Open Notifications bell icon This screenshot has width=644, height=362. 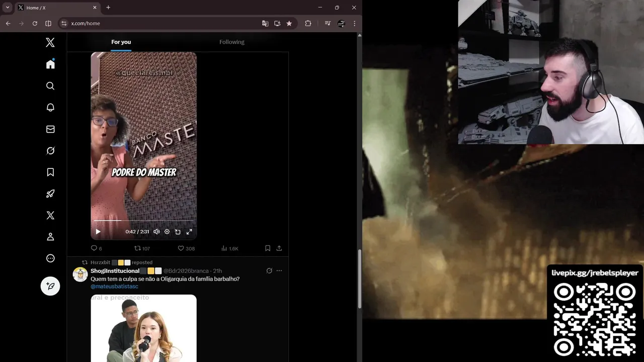click(x=50, y=108)
